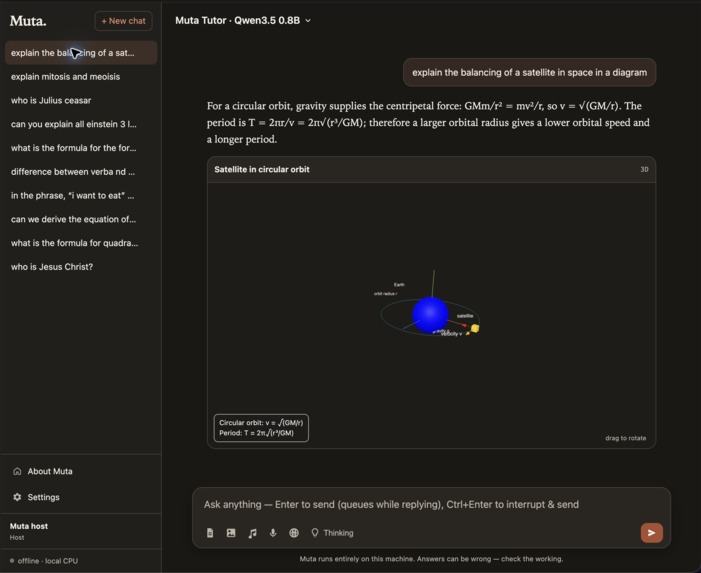
Task: Open chat 'explain mitosis and meoisis'
Action: (81, 76)
